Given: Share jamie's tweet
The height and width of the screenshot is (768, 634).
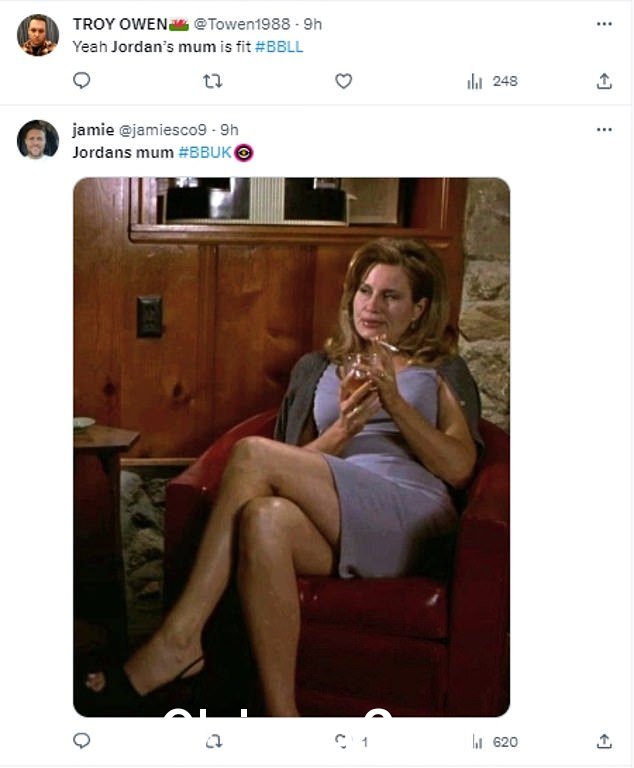Looking at the screenshot, I should (604, 742).
